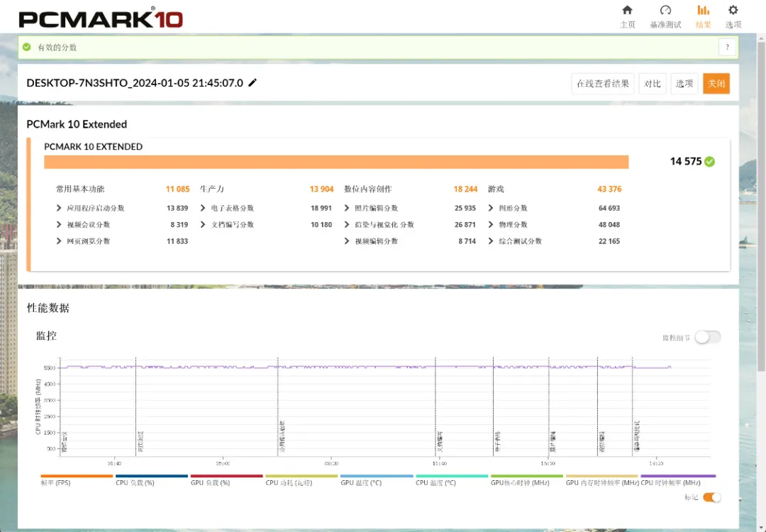This screenshot has height=532, width=766.
Task: Click the 选项 button beside 对比
Action: [684, 84]
